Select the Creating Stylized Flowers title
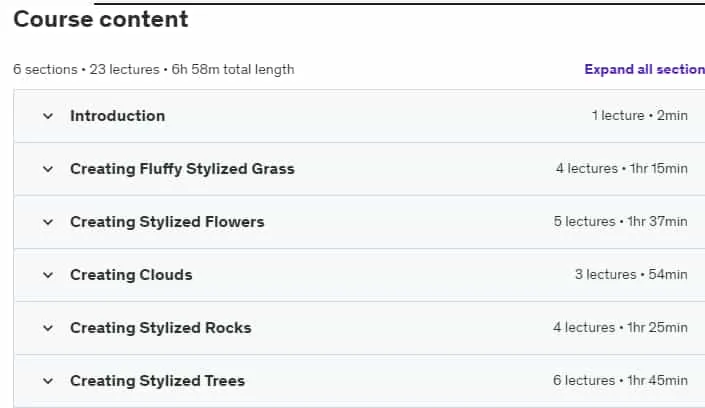The width and height of the screenshot is (705, 408). coord(167,222)
